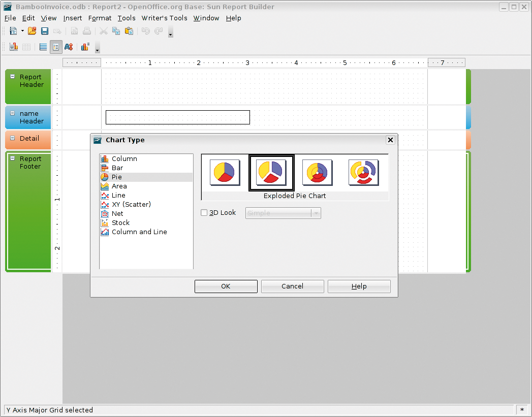The width and height of the screenshot is (532, 417).
Task: Open the Edit menu
Action: point(28,18)
